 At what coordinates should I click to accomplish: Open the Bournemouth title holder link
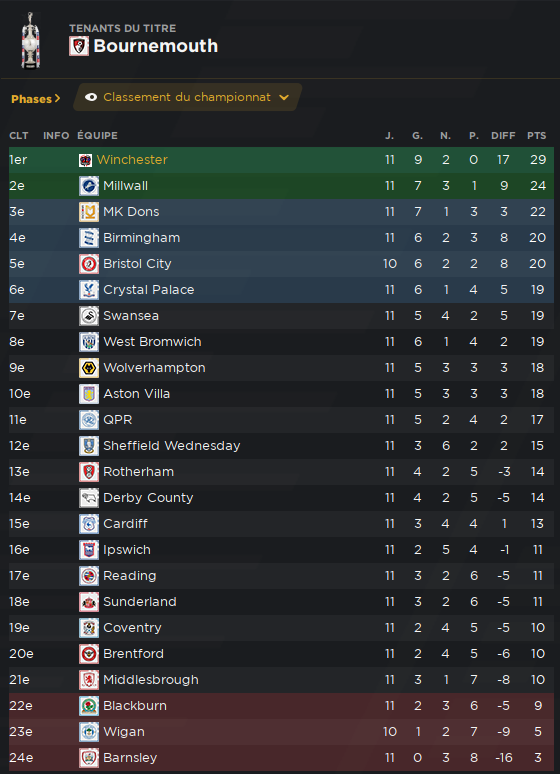pos(156,46)
